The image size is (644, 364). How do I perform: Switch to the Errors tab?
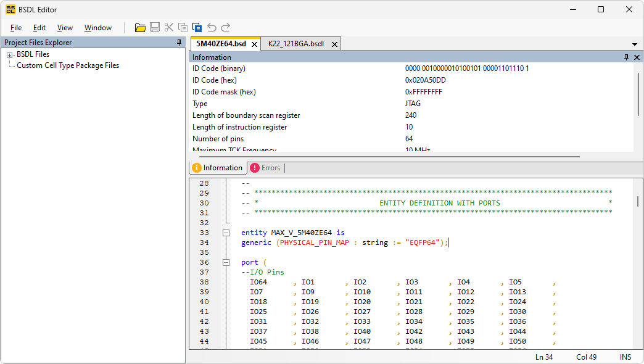pyautogui.click(x=265, y=168)
